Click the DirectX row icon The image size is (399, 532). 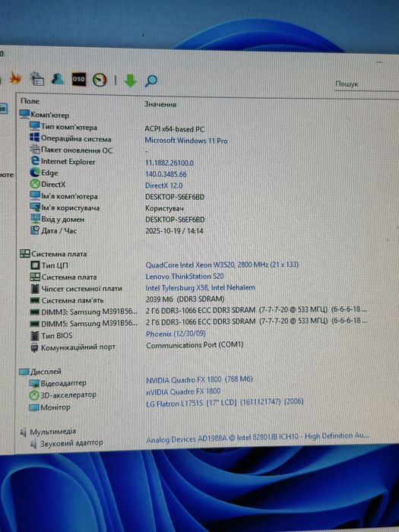click(x=35, y=184)
